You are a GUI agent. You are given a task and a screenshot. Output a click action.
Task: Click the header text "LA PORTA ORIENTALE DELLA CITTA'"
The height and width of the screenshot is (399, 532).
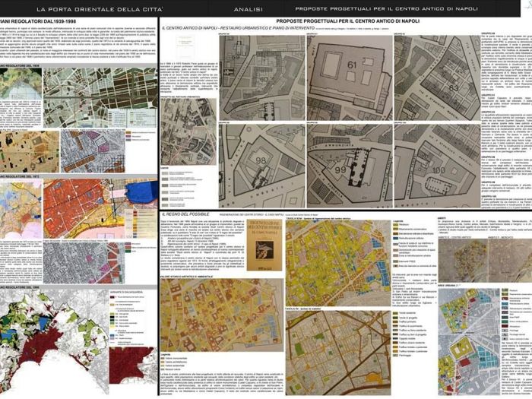coord(100,9)
